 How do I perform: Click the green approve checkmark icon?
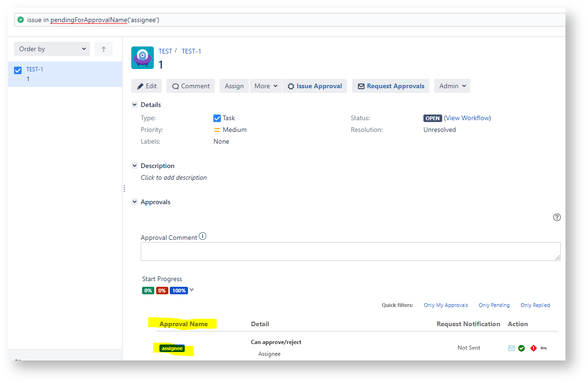(521, 348)
